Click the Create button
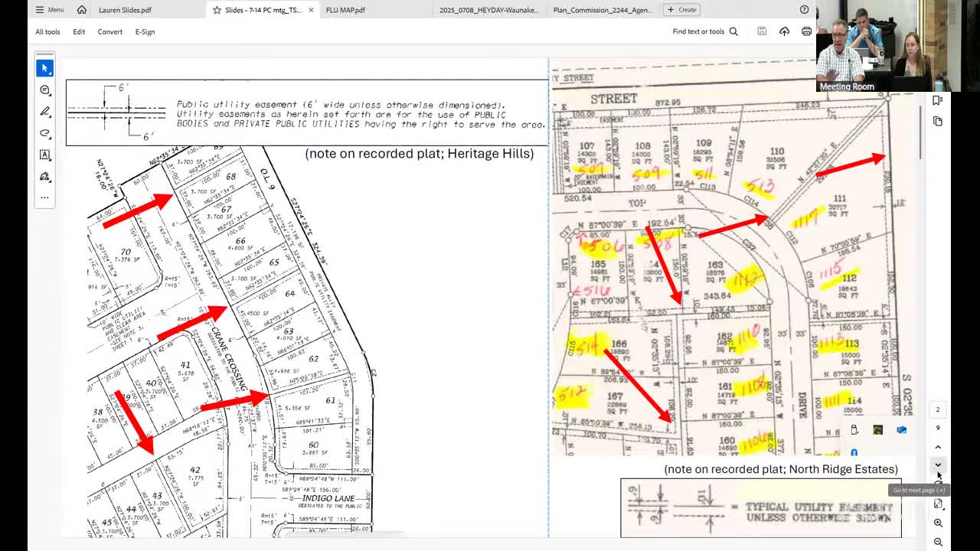The image size is (980, 551). tap(681, 10)
